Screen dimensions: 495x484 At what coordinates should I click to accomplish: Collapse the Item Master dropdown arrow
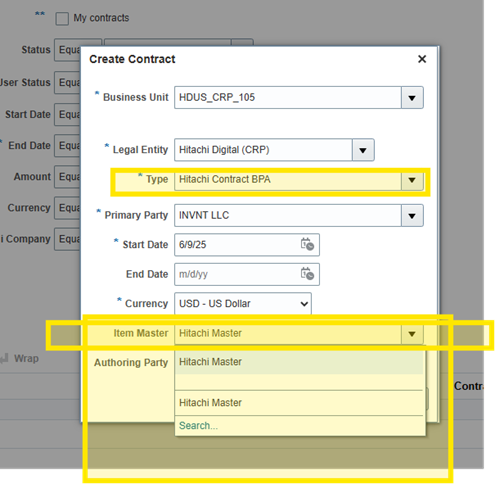tap(412, 333)
